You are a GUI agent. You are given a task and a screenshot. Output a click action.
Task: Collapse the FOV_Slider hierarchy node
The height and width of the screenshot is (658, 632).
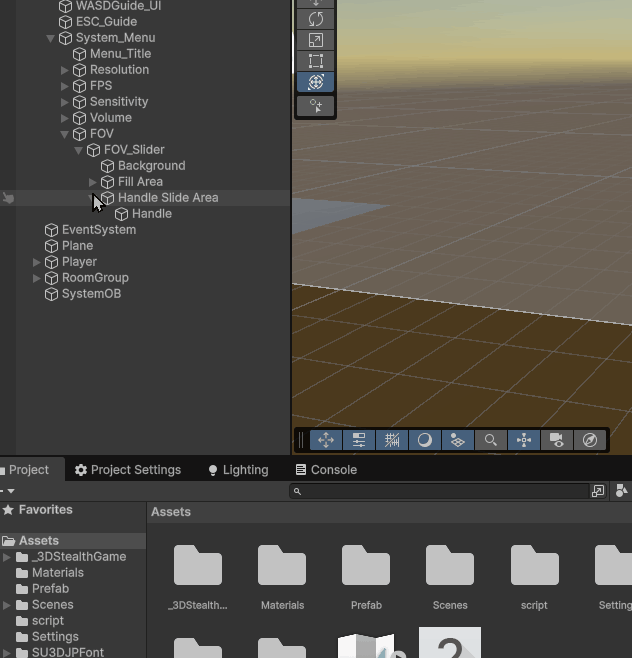click(79, 150)
